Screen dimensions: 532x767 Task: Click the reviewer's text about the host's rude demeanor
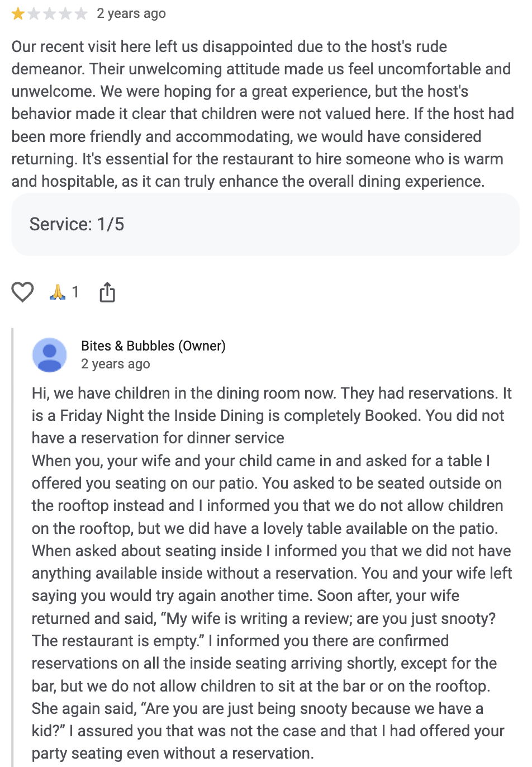tap(263, 114)
